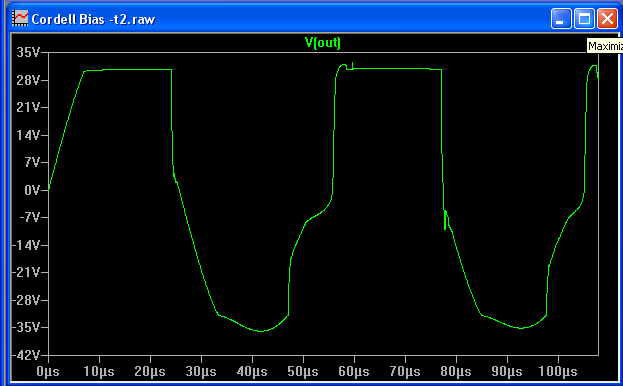The width and height of the screenshot is (623, 386).
Task: Click the -35V vertical axis label
Action: pos(26,328)
